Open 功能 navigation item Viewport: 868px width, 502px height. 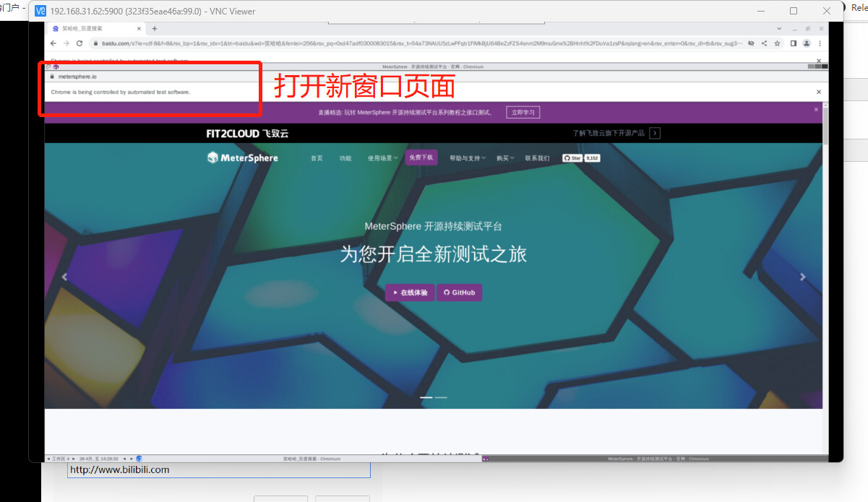coord(345,158)
